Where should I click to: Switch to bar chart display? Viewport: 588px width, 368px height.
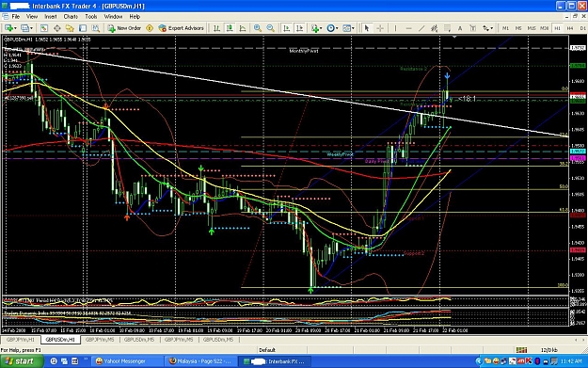click(x=216, y=28)
